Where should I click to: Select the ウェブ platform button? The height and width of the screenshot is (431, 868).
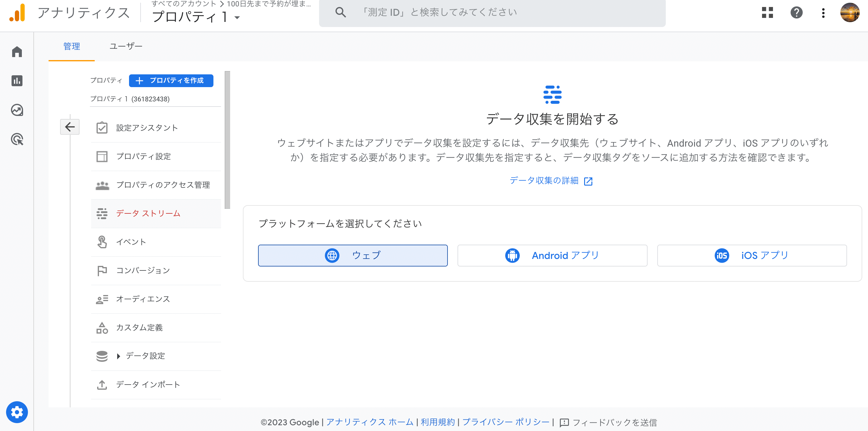pyautogui.click(x=352, y=256)
